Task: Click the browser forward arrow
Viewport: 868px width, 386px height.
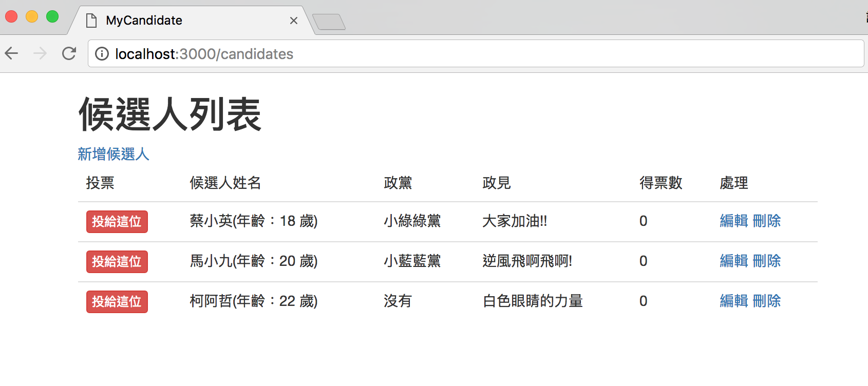Action: tap(40, 53)
